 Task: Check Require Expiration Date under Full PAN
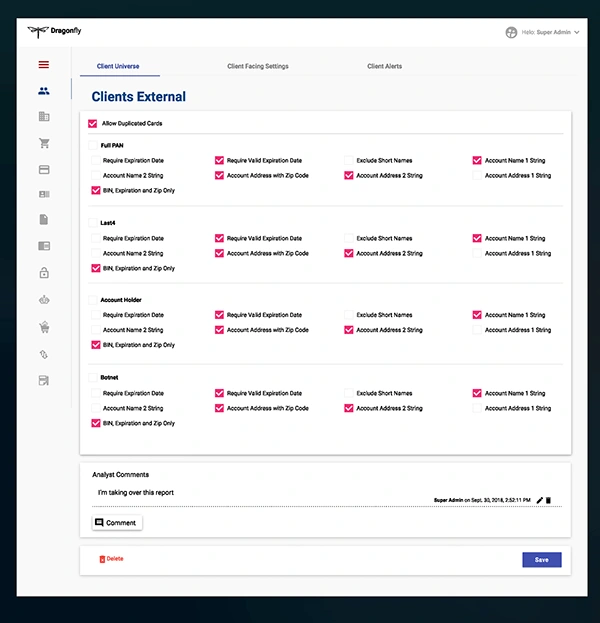click(x=96, y=161)
